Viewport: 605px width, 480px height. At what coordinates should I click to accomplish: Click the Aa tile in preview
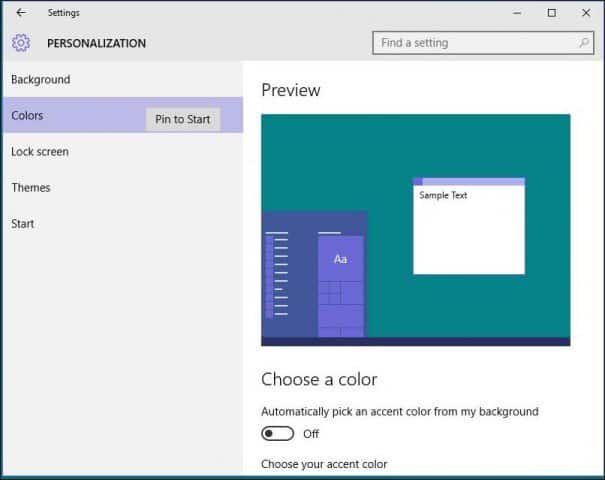pos(340,259)
